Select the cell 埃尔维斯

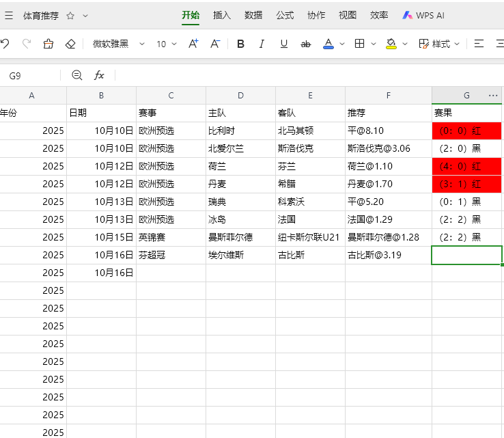click(x=241, y=256)
